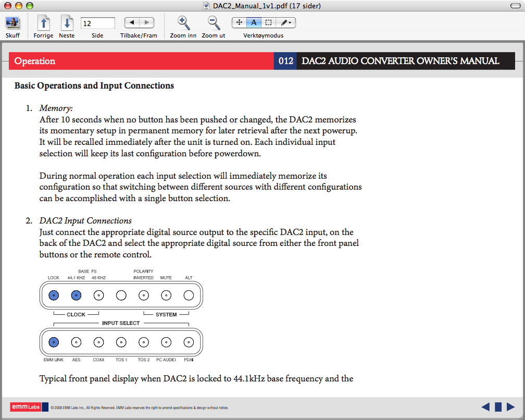This screenshot has width=525, height=420.
Task: Click heading Basic Operations and Input Connections
Action: [x=94, y=86]
